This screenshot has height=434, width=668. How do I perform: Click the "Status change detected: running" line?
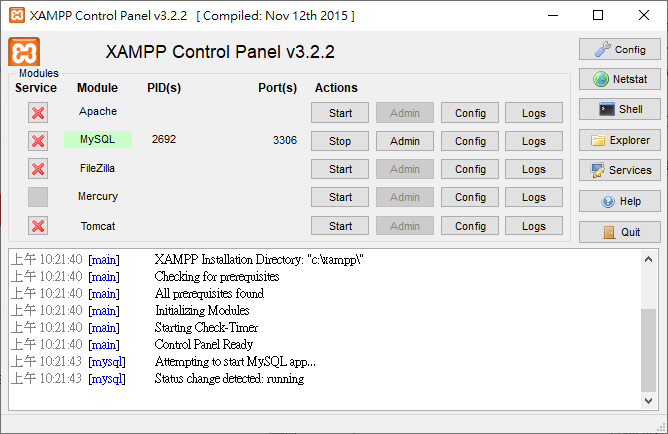pos(229,379)
